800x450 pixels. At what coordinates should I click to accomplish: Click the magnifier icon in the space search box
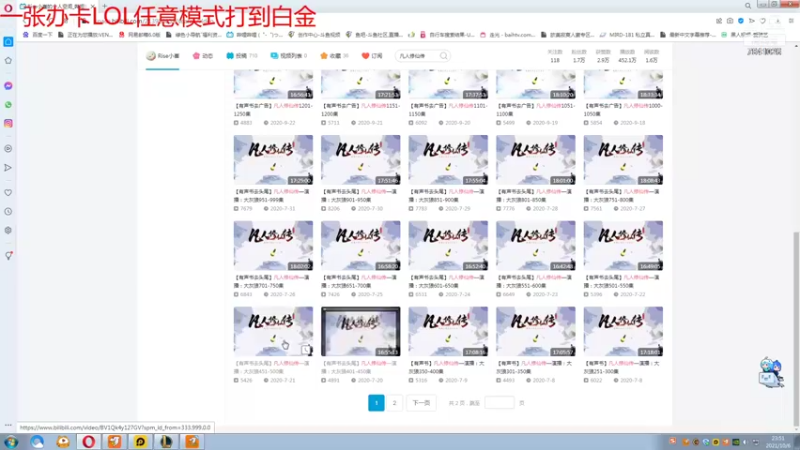click(x=443, y=56)
